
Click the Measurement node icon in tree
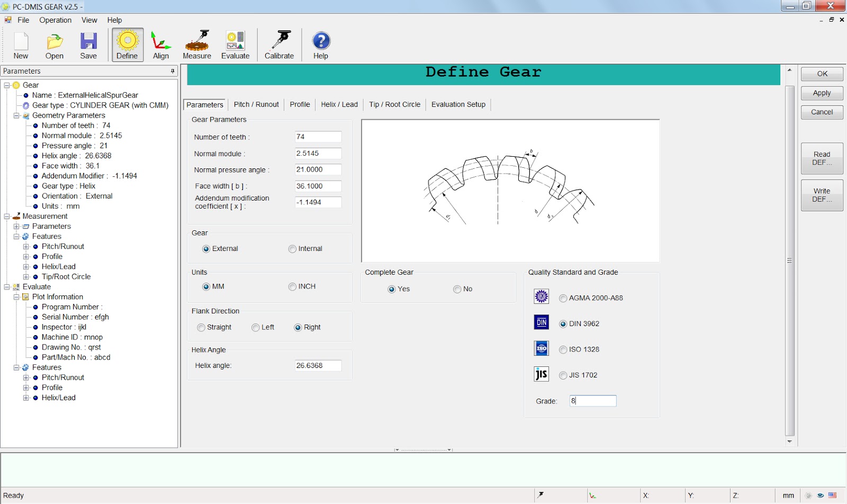16,216
